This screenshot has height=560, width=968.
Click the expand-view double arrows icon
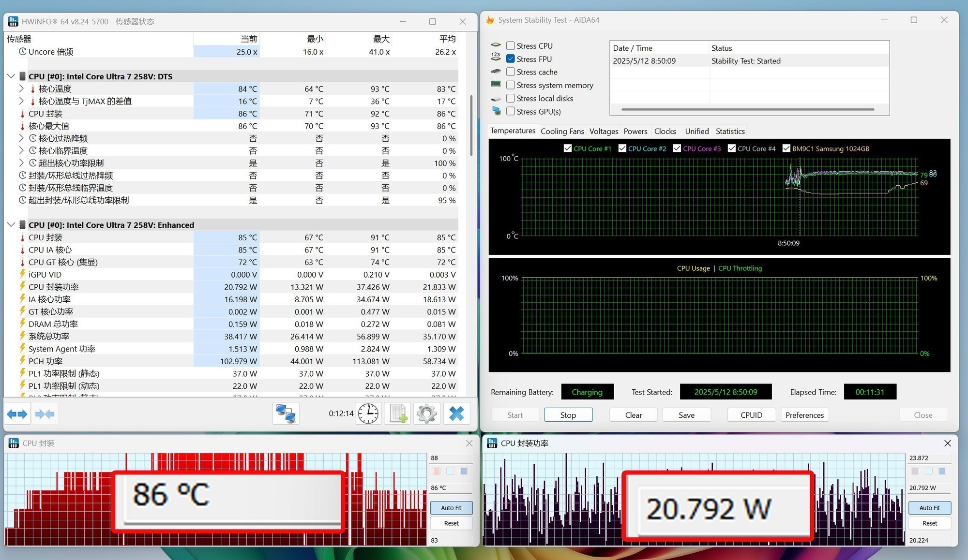coord(17,414)
